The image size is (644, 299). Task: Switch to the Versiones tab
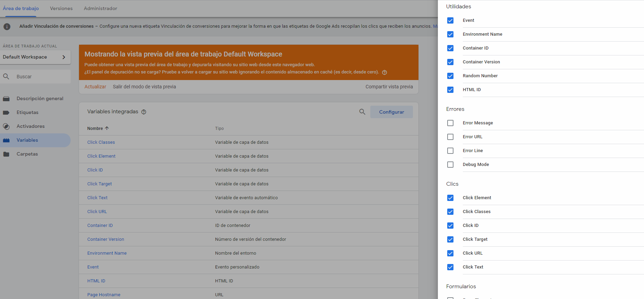coord(61,8)
